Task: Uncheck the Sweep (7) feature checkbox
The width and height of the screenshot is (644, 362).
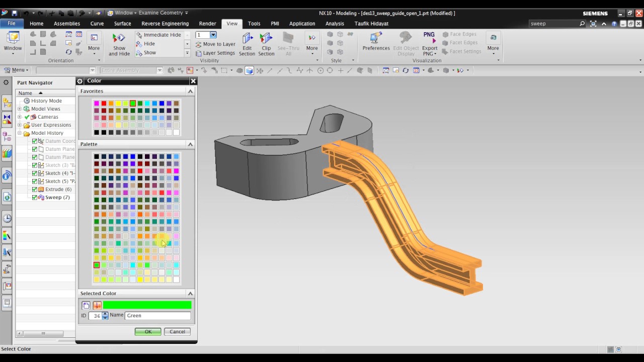Action: [x=35, y=198]
